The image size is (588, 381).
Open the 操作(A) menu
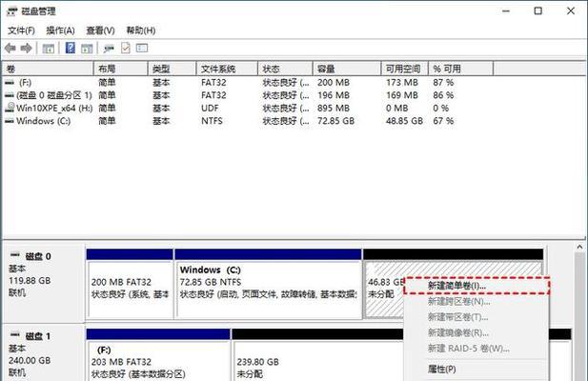coord(60,30)
